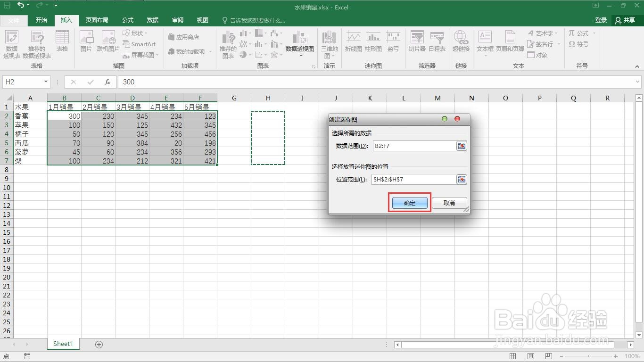Viewport: 644px width, 362px height.
Task: Open the 视图 ribbon tab
Action: point(202,20)
